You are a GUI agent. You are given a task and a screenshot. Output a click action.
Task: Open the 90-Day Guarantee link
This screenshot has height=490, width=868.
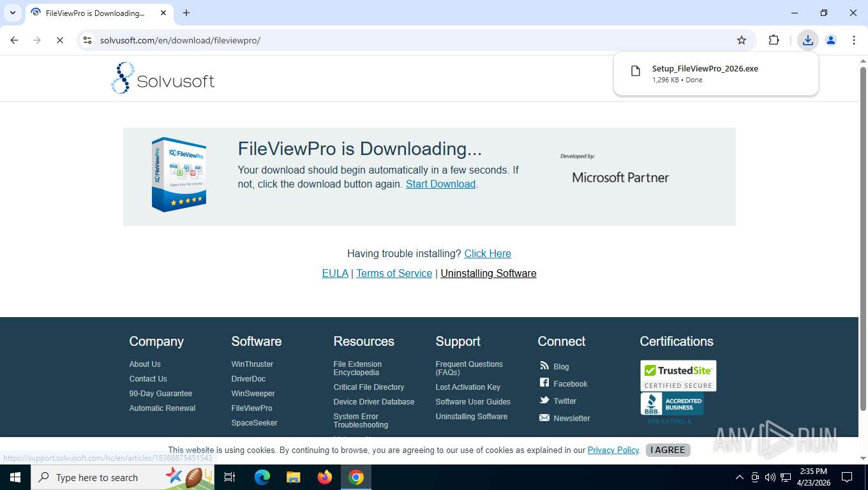(x=161, y=394)
